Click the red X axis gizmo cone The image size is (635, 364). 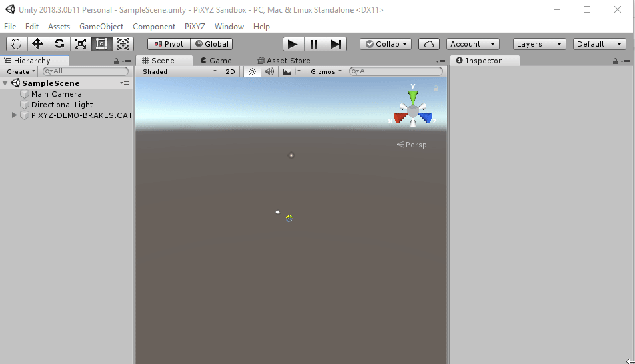(400, 117)
